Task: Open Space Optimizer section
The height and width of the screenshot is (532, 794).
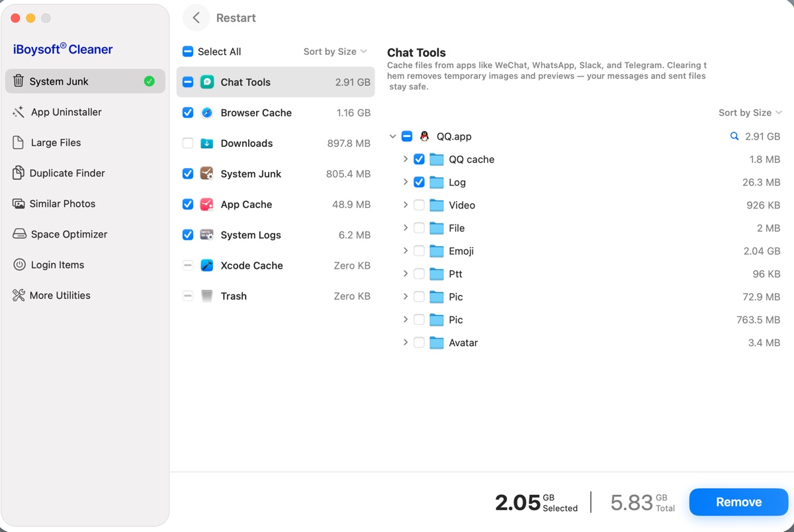Action: pyautogui.click(x=85, y=234)
